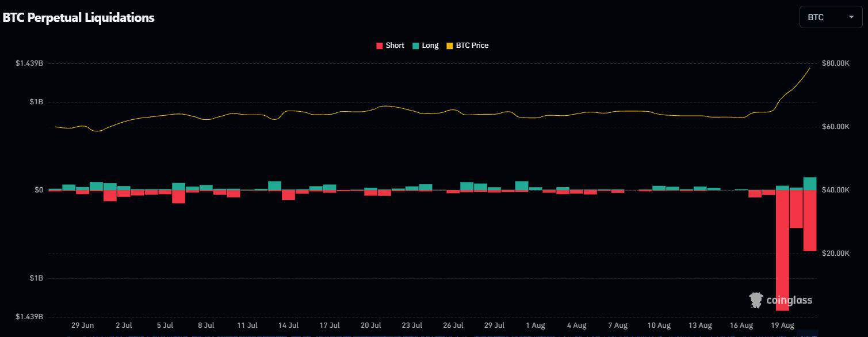The width and height of the screenshot is (868, 337).
Task: Click the $40.00K price axis label
Action: (836, 190)
